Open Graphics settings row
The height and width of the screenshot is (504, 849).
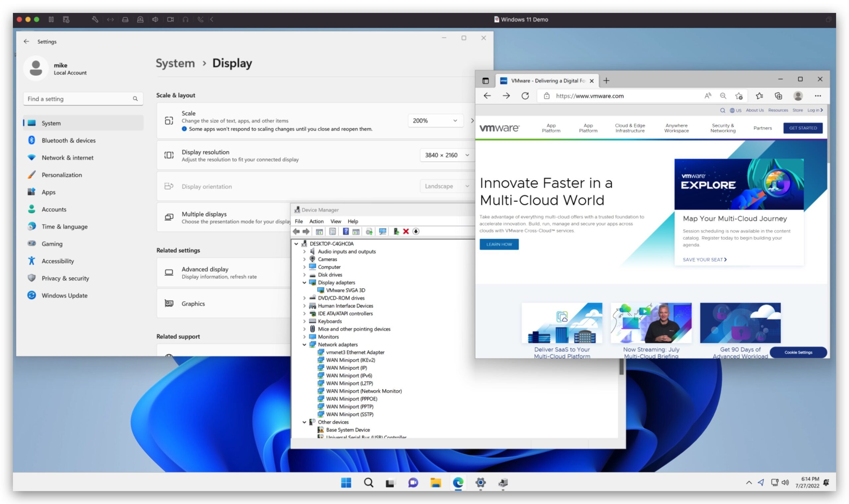[224, 303]
